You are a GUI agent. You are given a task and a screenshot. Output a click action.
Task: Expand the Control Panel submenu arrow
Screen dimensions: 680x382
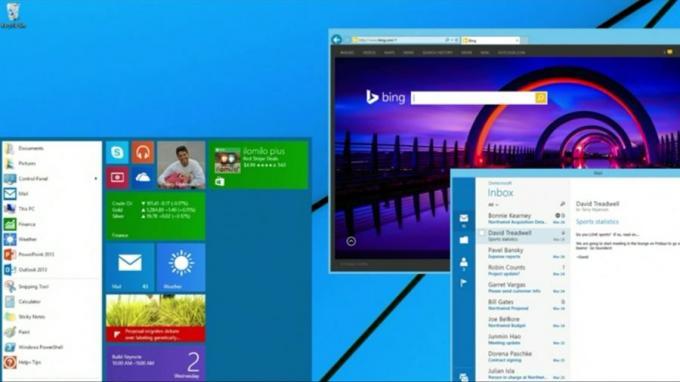point(96,179)
